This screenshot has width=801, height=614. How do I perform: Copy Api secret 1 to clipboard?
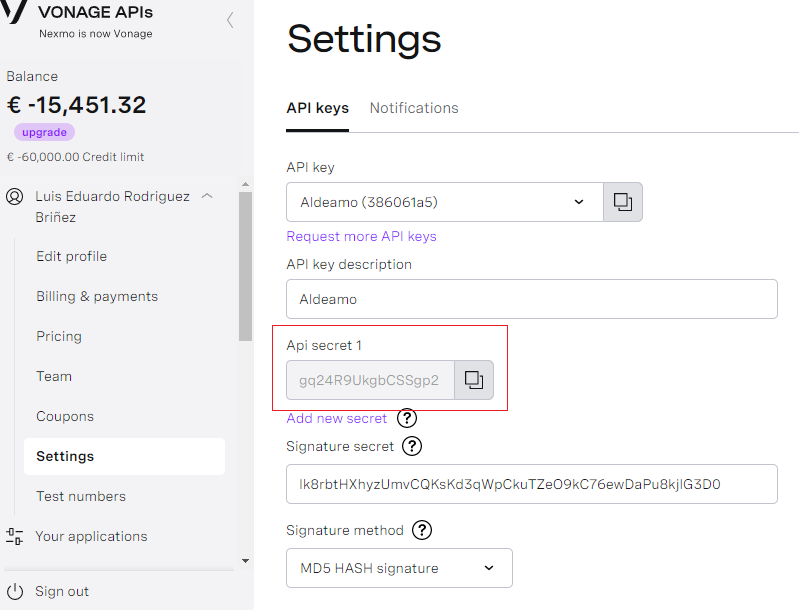point(474,380)
